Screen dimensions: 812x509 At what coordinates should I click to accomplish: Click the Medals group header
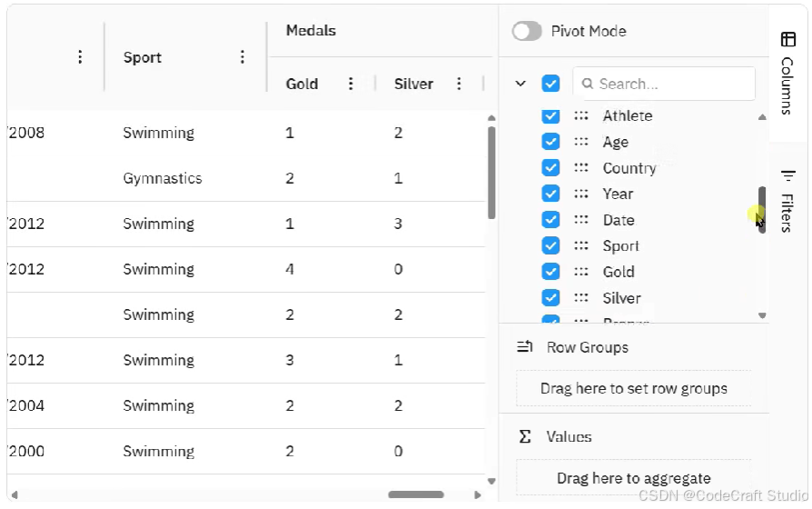(x=311, y=31)
